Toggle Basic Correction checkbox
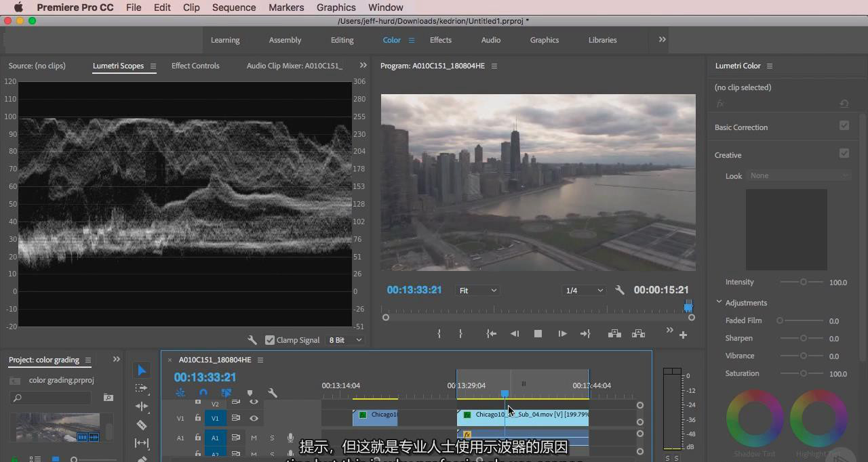This screenshot has width=868, height=462. tap(844, 126)
